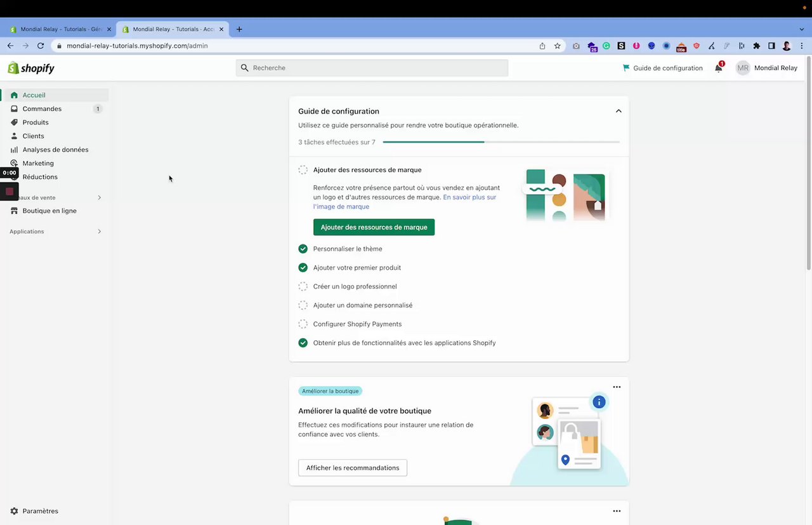This screenshot has height=525, width=812.
Task: Open Marketing in the sidebar
Action: [38, 163]
